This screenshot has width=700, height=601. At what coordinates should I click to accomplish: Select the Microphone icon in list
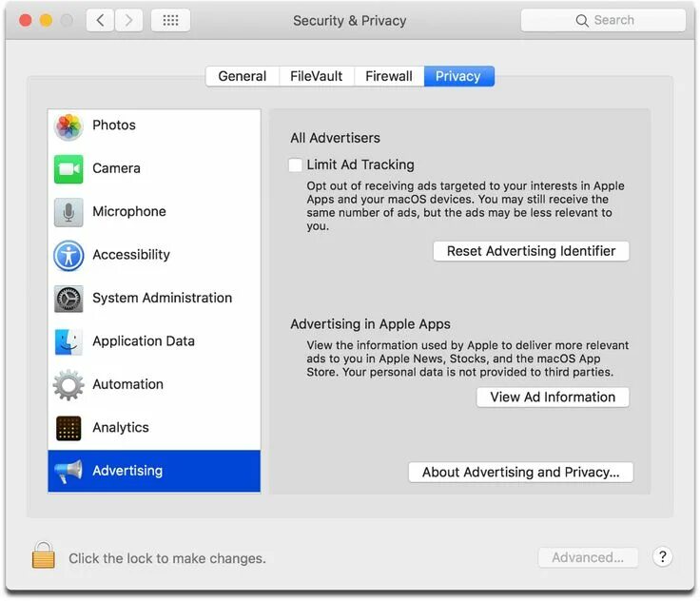pyautogui.click(x=68, y=212)
